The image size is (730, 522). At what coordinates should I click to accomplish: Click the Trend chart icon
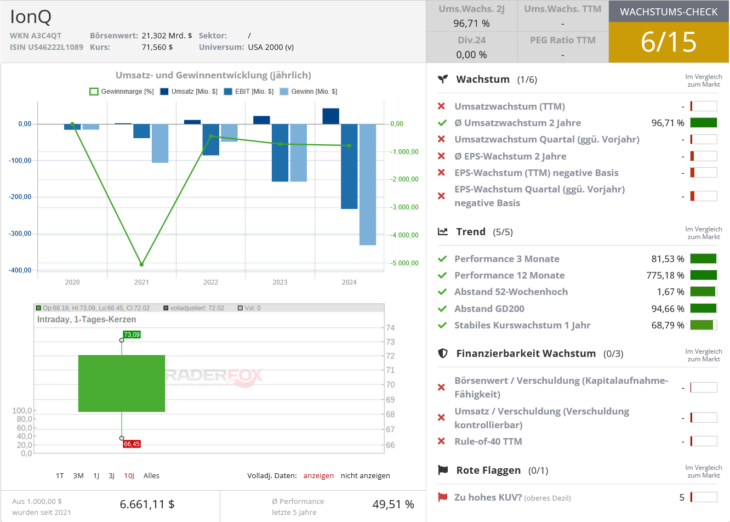click(443, 231)
